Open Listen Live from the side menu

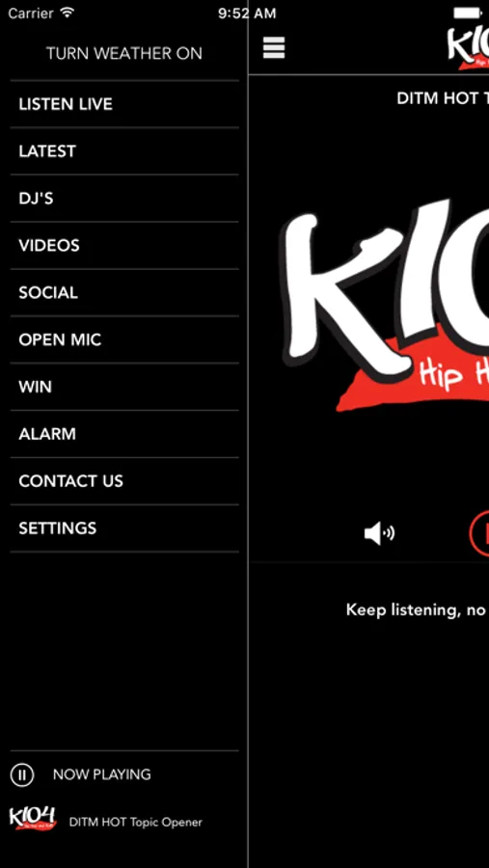tap(124, 104)
